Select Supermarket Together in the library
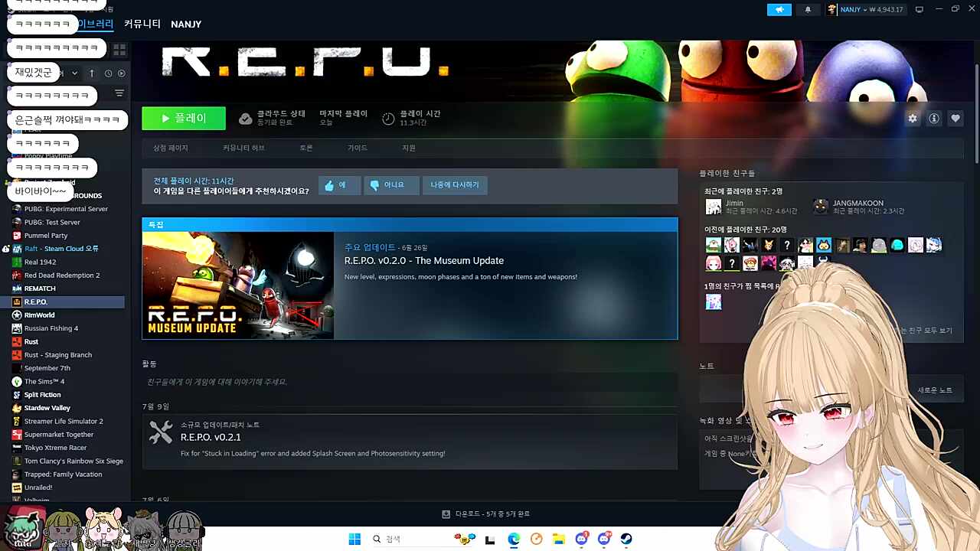This screenshot has height=551, width=980. [59, 435]
